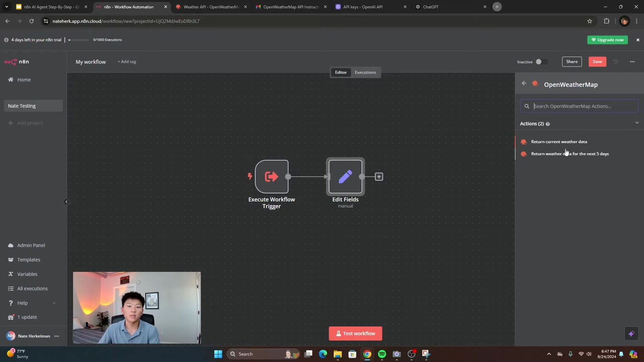Save the workflow
The image size is (644, 362).
597,62
